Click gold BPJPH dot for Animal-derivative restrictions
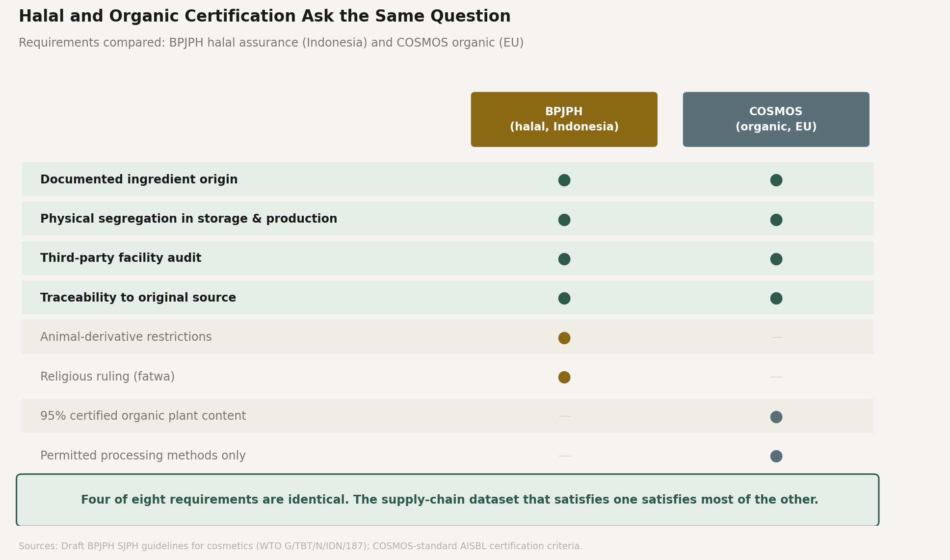950x560 pixels. [x=564, y=338]
